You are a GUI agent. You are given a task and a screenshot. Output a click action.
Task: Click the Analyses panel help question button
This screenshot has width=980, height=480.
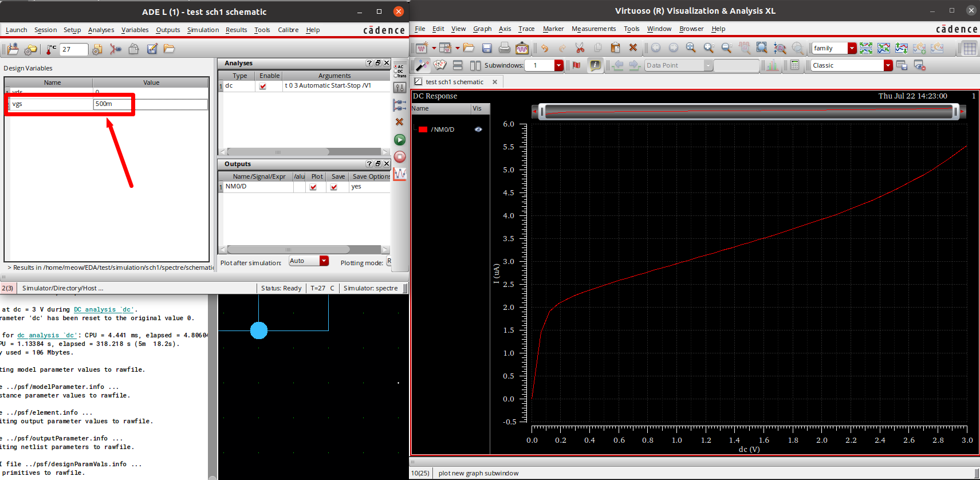pos(369,63)
